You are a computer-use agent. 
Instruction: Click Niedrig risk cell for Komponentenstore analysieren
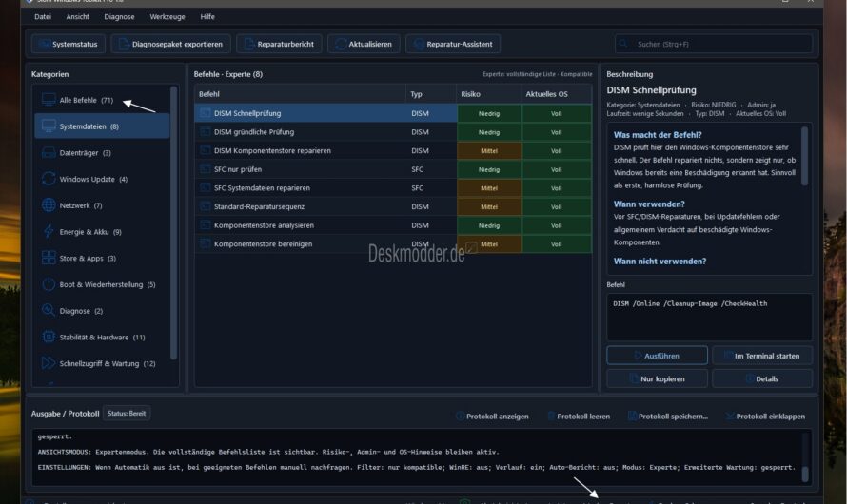[x=489, y=225]
